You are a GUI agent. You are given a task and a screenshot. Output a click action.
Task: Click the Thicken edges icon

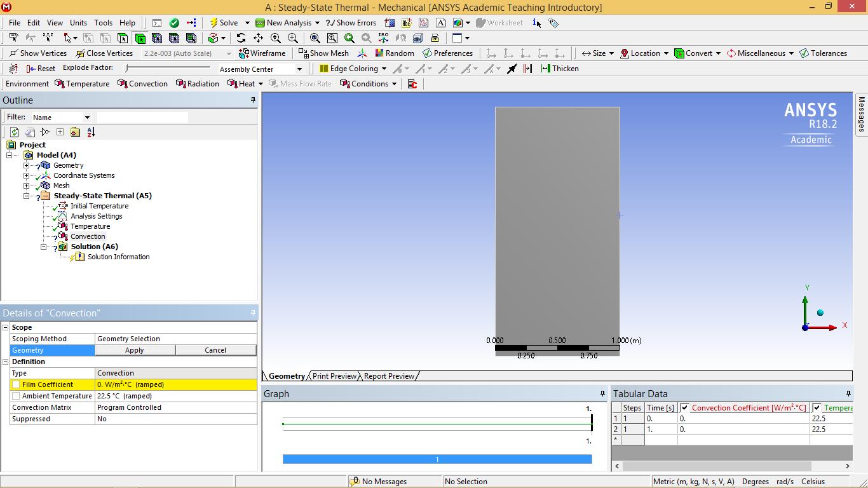point(546,69)
